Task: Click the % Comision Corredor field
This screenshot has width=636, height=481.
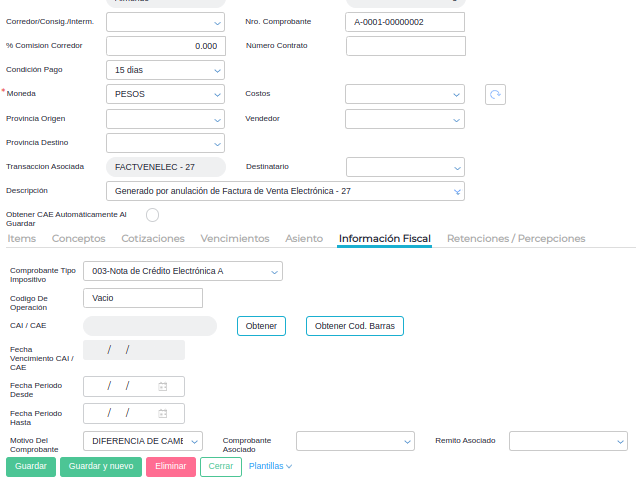Action: click(x=166, y=46)
